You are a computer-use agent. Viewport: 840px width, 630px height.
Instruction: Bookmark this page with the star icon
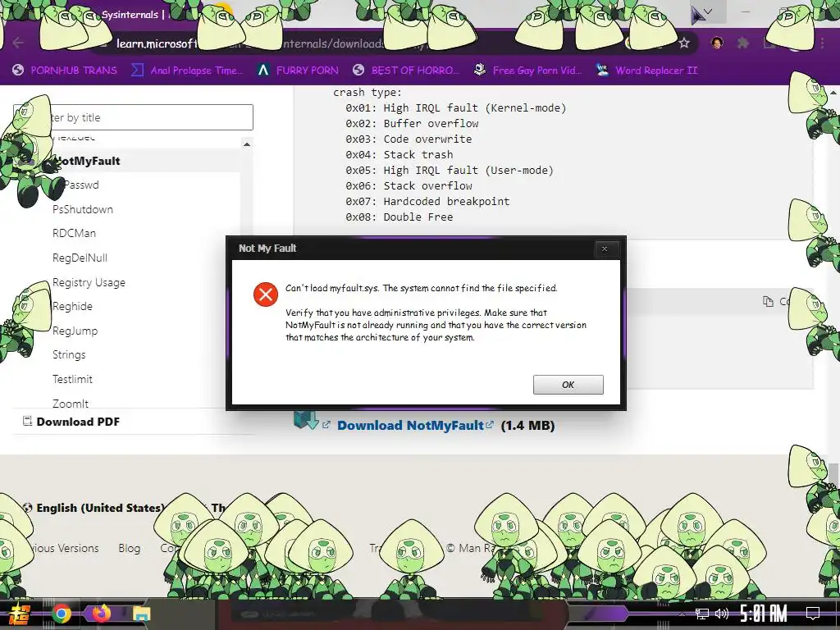[x=684, y=43]
